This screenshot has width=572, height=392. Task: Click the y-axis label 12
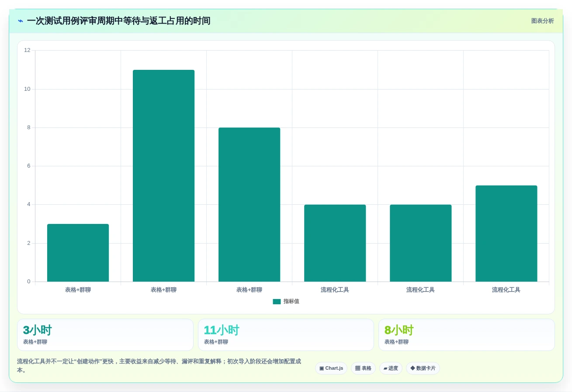point(28,50)
